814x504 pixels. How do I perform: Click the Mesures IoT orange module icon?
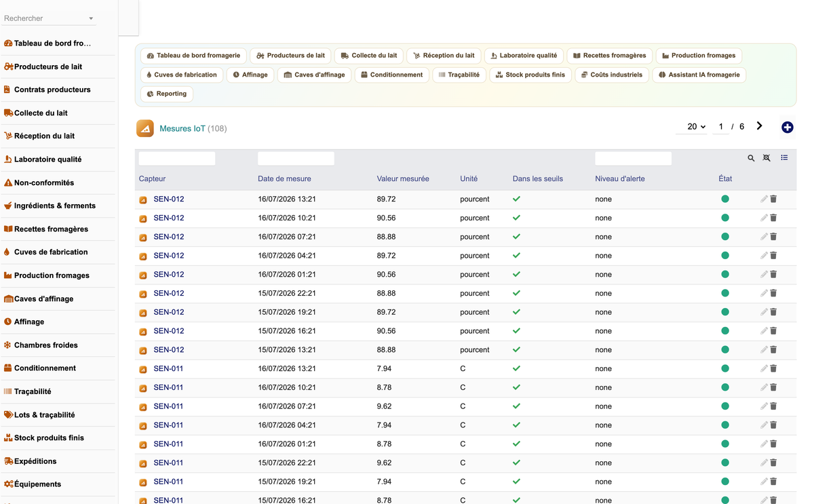[145, 128]
